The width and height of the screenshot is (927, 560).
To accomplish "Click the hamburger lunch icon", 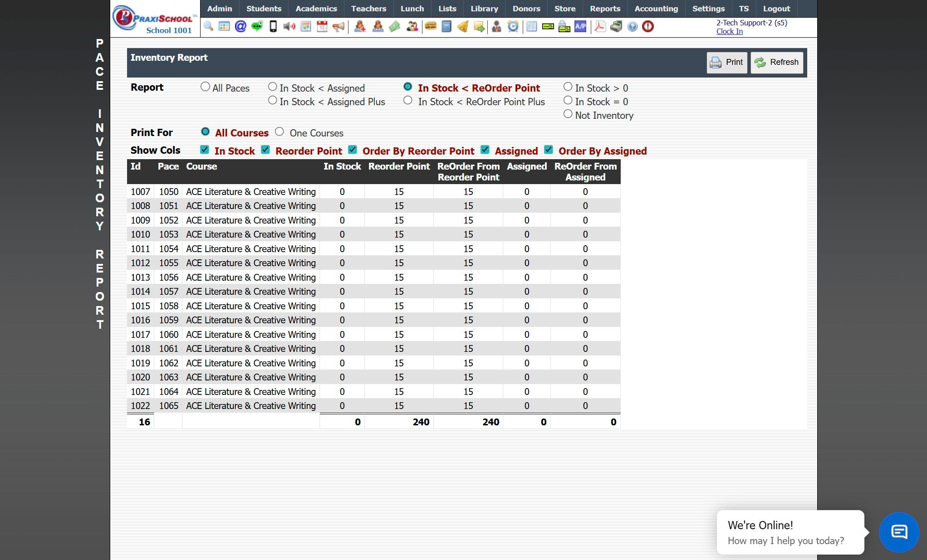I will pyautogui.click(x=430, y=26).
